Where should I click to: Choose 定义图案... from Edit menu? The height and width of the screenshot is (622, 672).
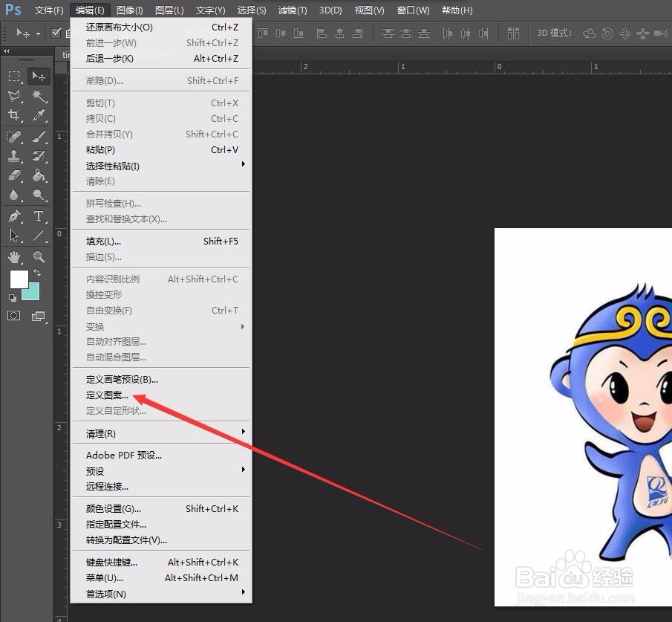(160, 395)
